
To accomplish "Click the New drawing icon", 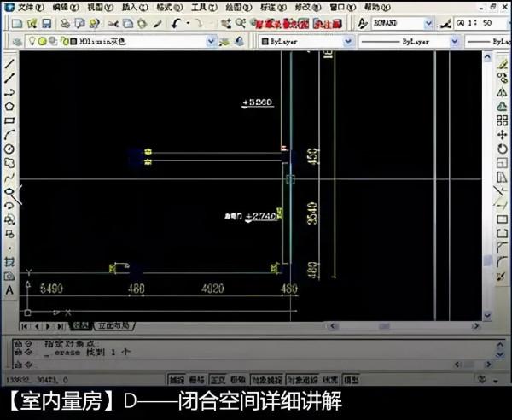I will pyautogui.click(x=17, y=24).
